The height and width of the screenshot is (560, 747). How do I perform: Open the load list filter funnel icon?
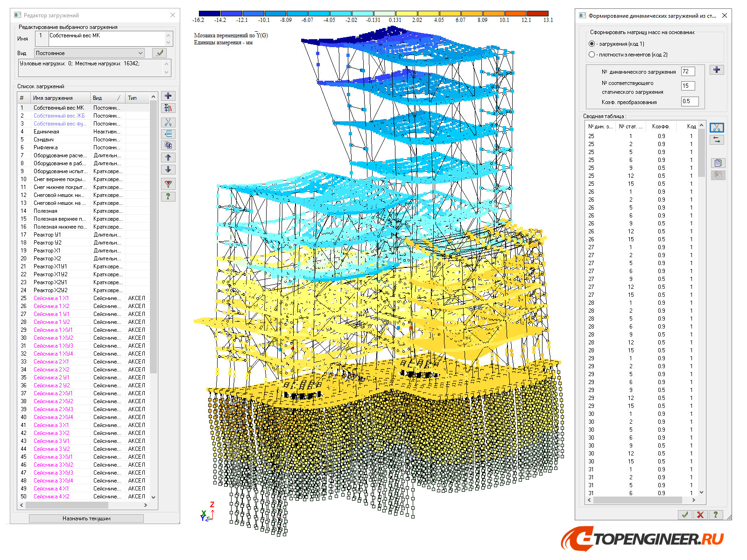(168, 183)
